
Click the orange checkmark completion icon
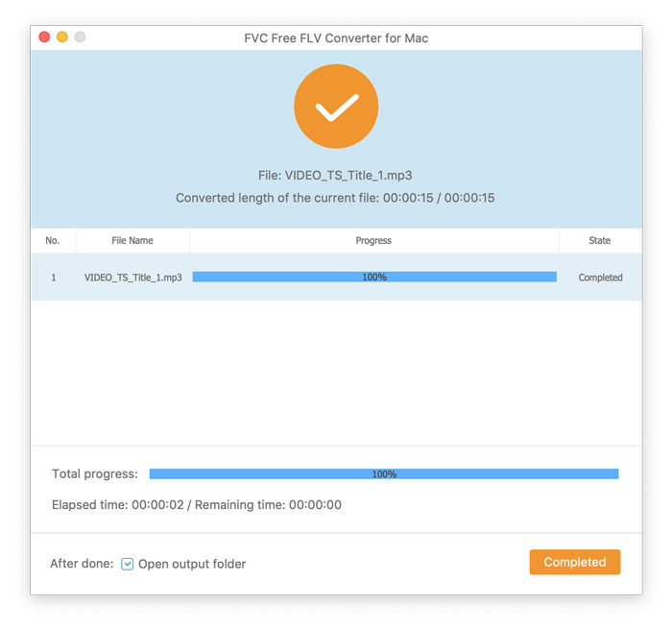click(x=336, y=107)
